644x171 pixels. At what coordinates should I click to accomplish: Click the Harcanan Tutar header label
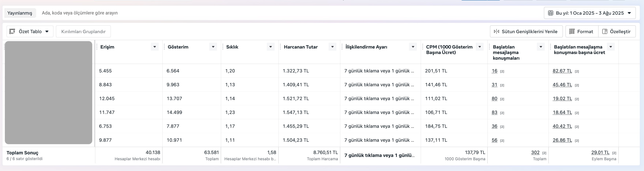pyautogui.click(x=301, y=47)
